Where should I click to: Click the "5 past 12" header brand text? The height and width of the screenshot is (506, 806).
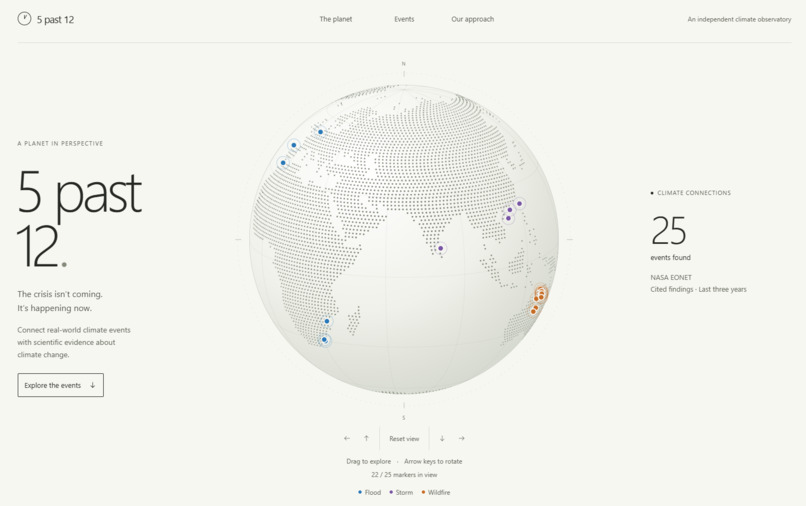(56, 20)
